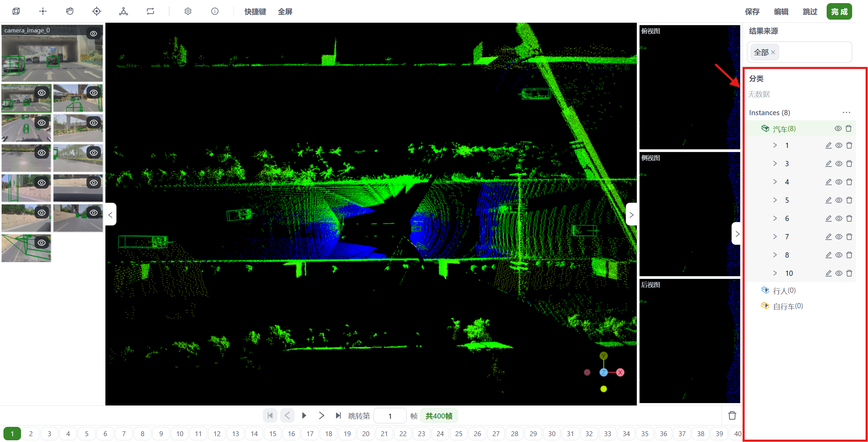
Task: Open the settings gear in toolbar
Action: 188,11
